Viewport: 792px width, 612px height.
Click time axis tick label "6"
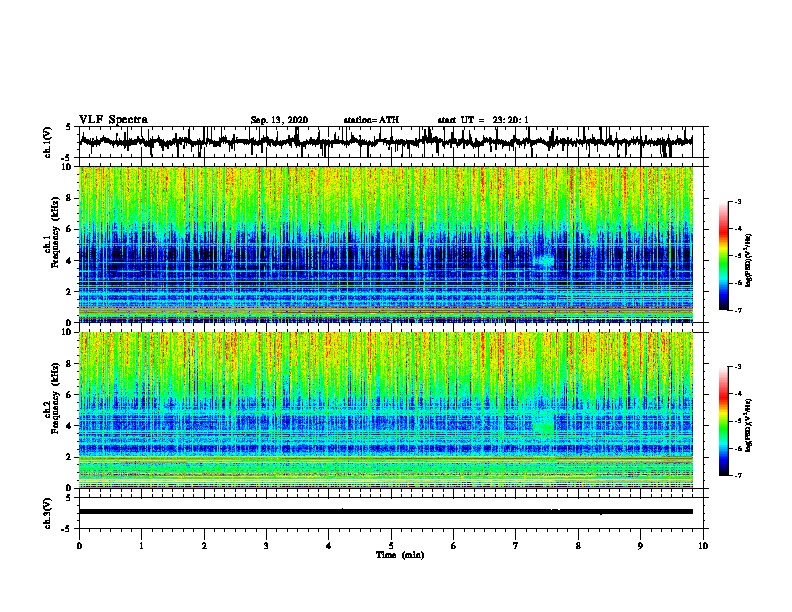pos(454,546)
